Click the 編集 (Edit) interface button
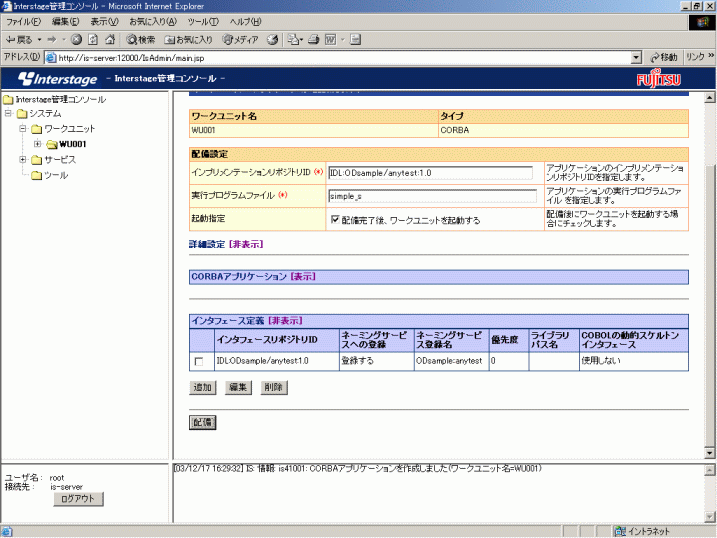The width and height of the screenshot is (717, 538). (238, 388)
